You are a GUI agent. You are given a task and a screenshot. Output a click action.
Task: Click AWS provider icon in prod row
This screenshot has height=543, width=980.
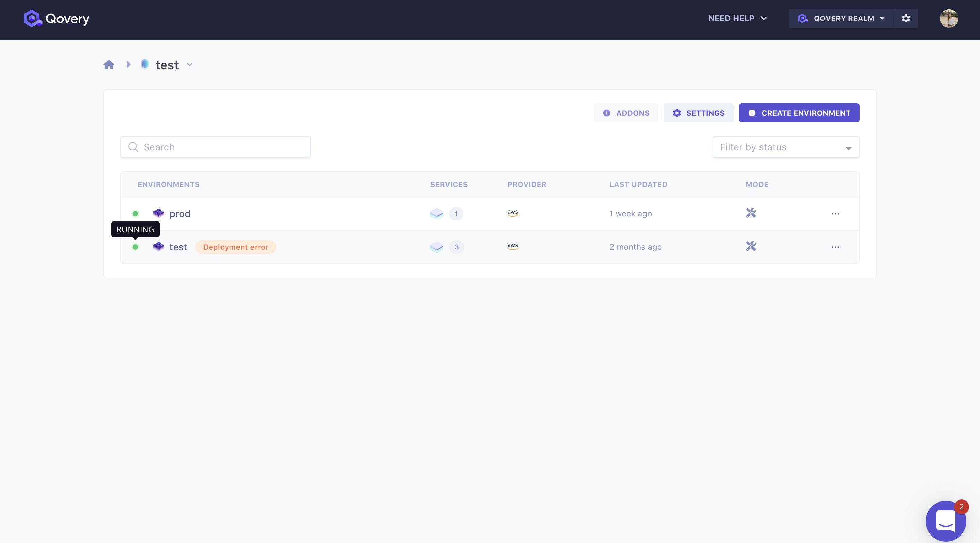pos(512,213)
